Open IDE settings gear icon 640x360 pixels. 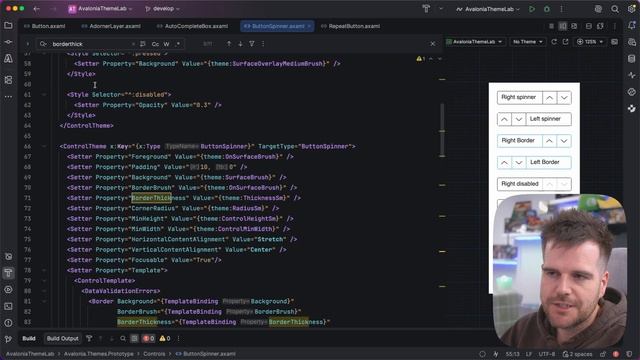click(x=631, y=9)
